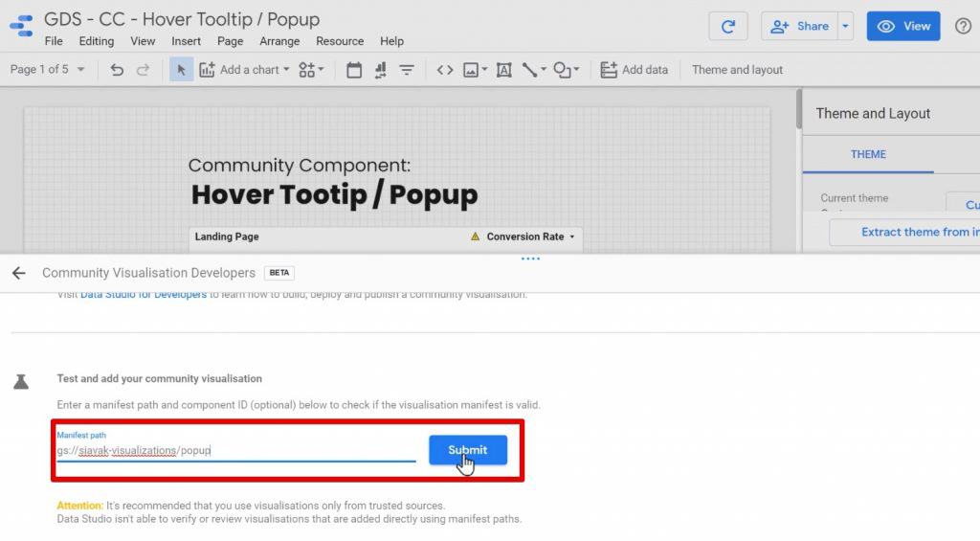Click the blue View button
980x541 pixels.
click(x=903, y=26)
